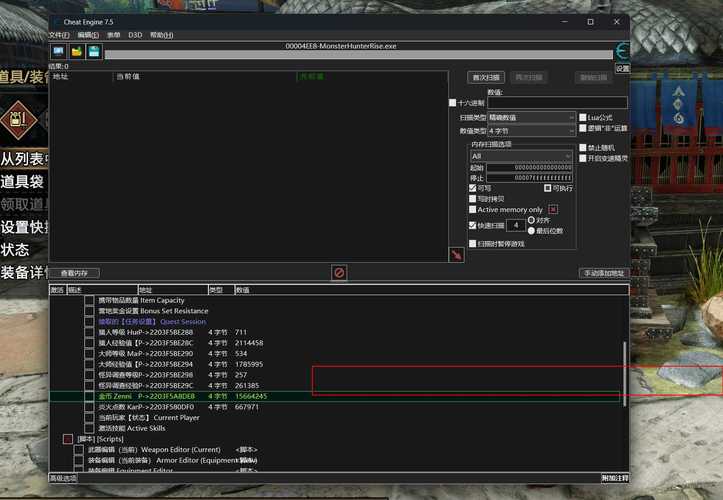This screenshot has height=500, width=723.
Task: Click the gray scan progress bar
Action: tap(359, 55)
